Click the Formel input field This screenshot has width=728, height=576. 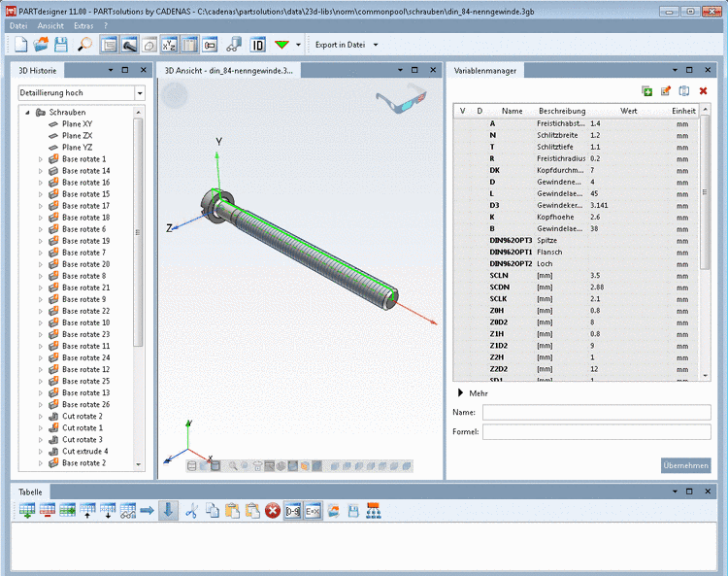click(596, 431)
